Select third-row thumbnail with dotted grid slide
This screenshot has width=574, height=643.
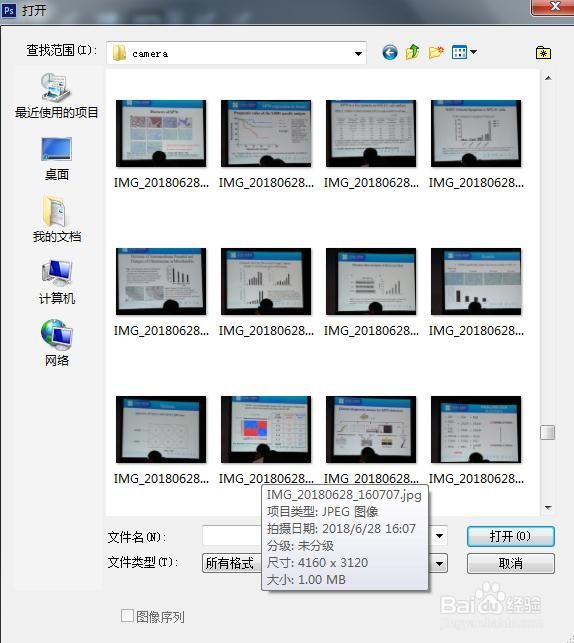(161, 429)
